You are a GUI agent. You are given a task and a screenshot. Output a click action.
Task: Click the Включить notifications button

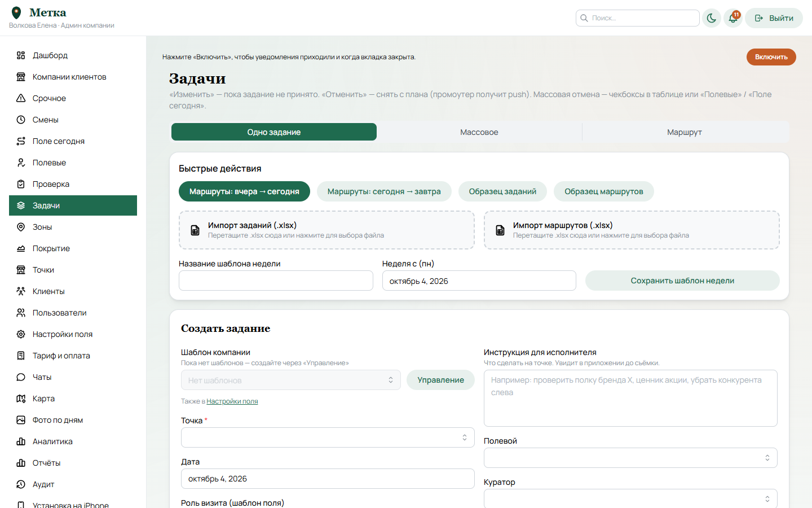coord(771,57)
